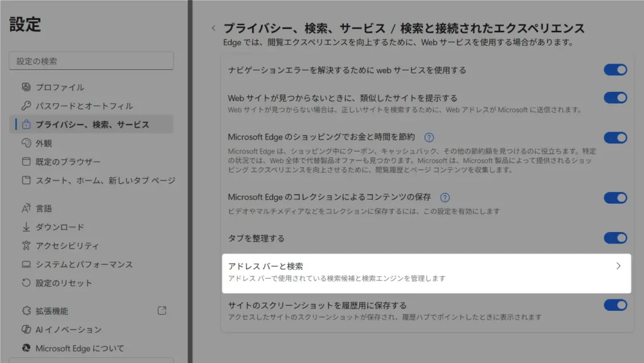Click the 言語 language icon

pos(26,208)
